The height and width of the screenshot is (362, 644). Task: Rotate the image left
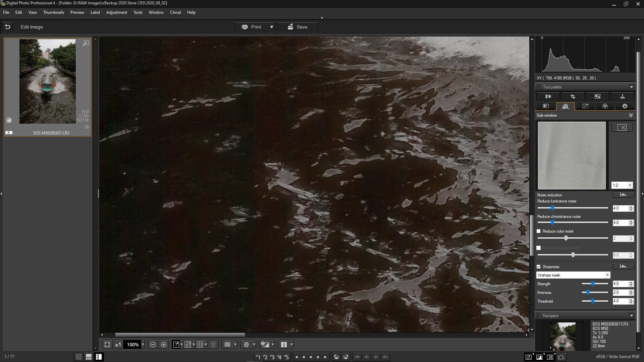click(x=336, y=357)
